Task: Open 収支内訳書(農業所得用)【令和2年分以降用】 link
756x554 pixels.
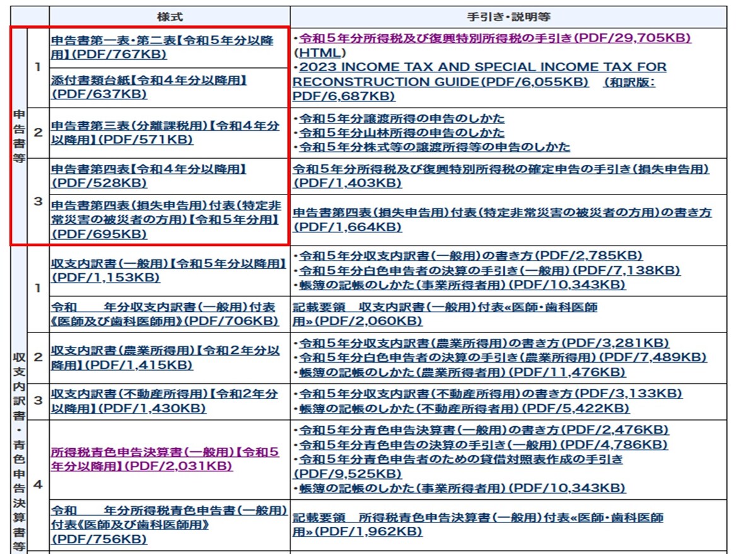Action: [x=166, y=358]
